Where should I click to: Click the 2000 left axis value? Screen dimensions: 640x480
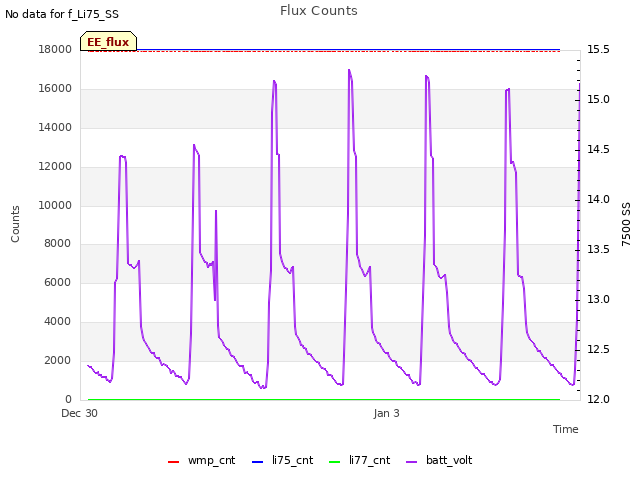58,360
